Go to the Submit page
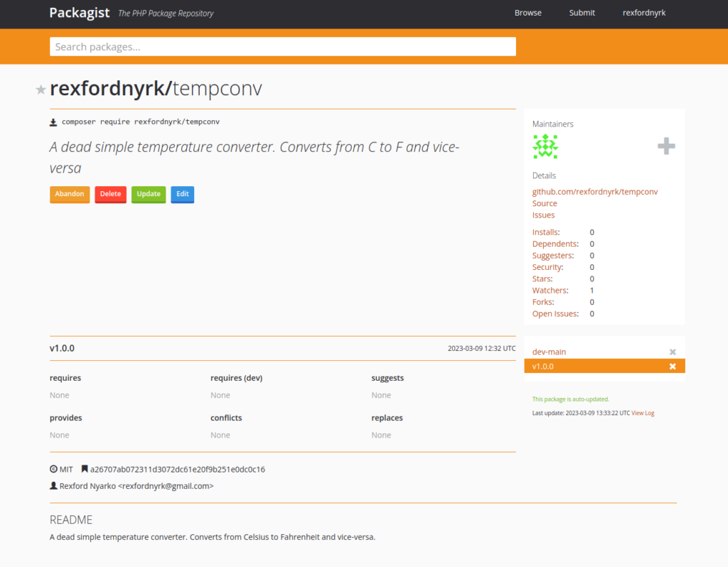The height and width of the screenshot is (567, 728). coord(582,13)
